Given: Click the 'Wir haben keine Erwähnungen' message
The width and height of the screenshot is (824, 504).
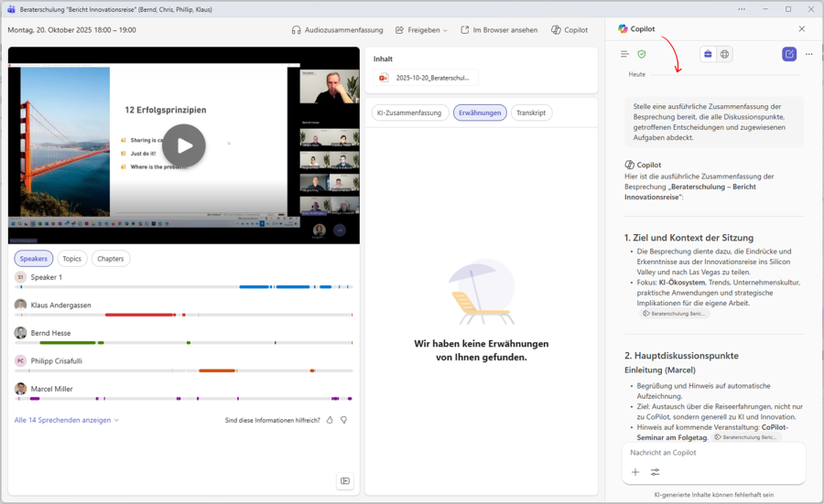Looking at the screenshot, I should coord(482,350).
